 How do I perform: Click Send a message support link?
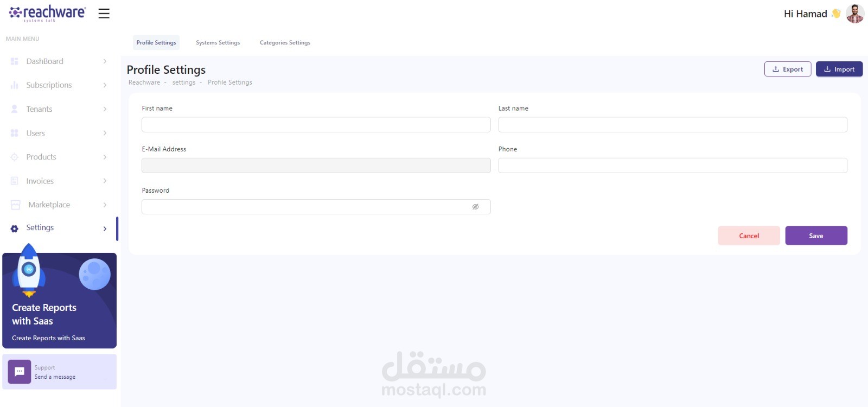[x=55, y=377]
